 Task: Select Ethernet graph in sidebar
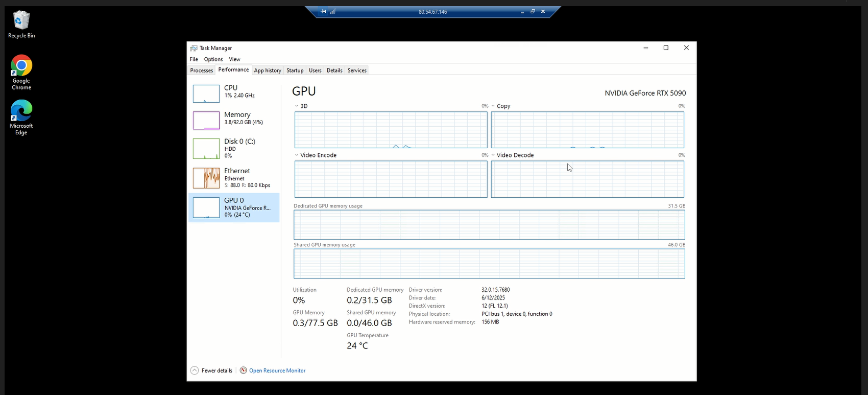[x=206, y=178]
